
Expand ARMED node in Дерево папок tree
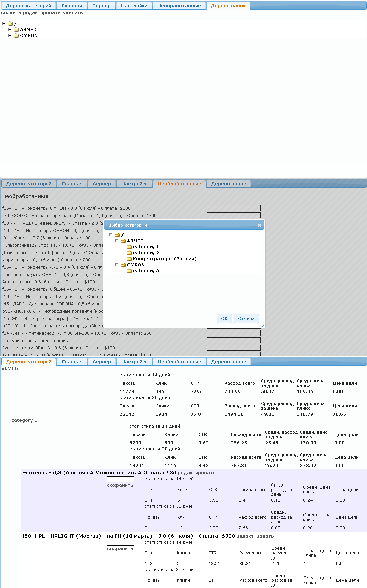coord(10,29)
